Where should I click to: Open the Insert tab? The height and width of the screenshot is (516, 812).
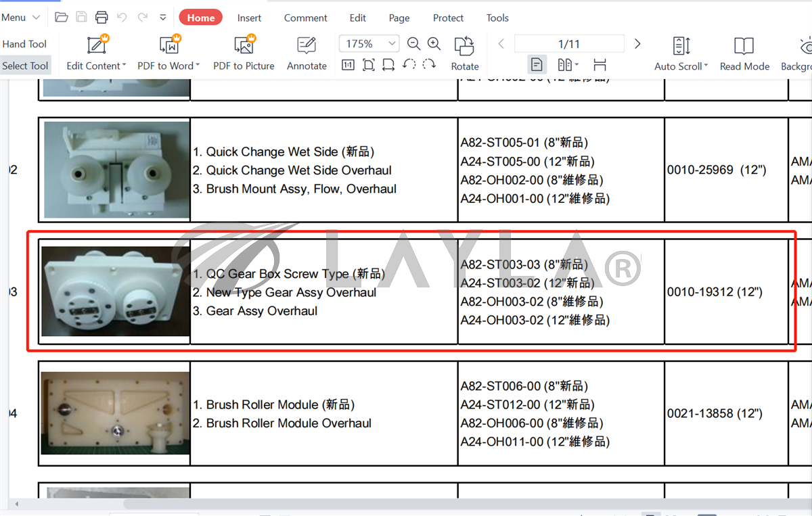point(249,18)
